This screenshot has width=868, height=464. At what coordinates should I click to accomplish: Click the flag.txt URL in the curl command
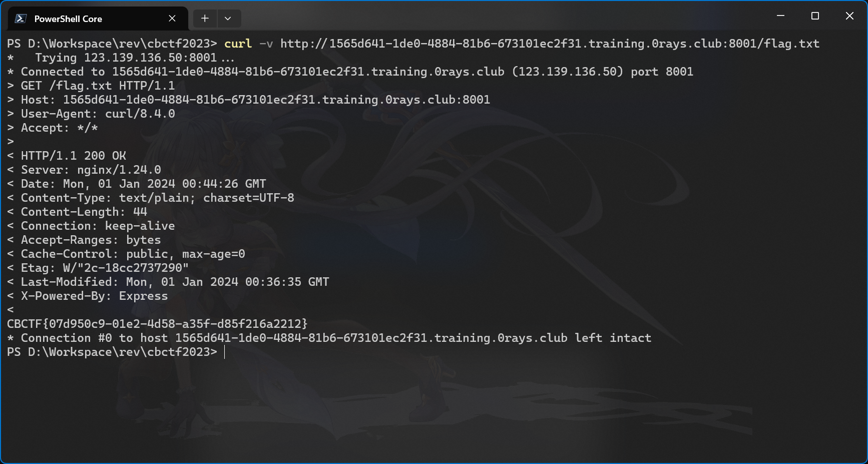[x=549, y=44]
